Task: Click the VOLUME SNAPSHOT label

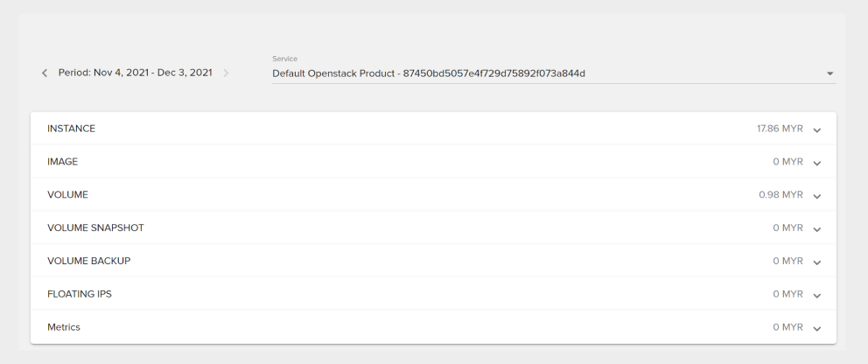Action: (x=95, y=227)
